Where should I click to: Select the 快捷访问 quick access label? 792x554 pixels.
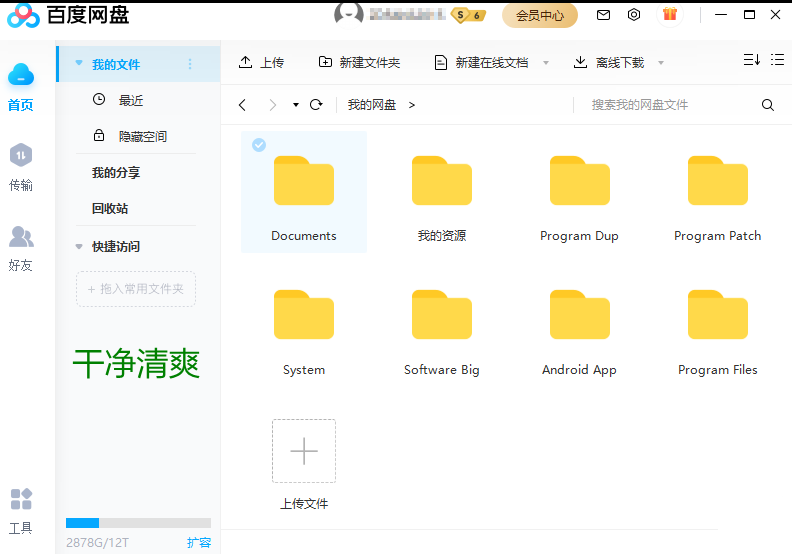(x=116, y=246)
